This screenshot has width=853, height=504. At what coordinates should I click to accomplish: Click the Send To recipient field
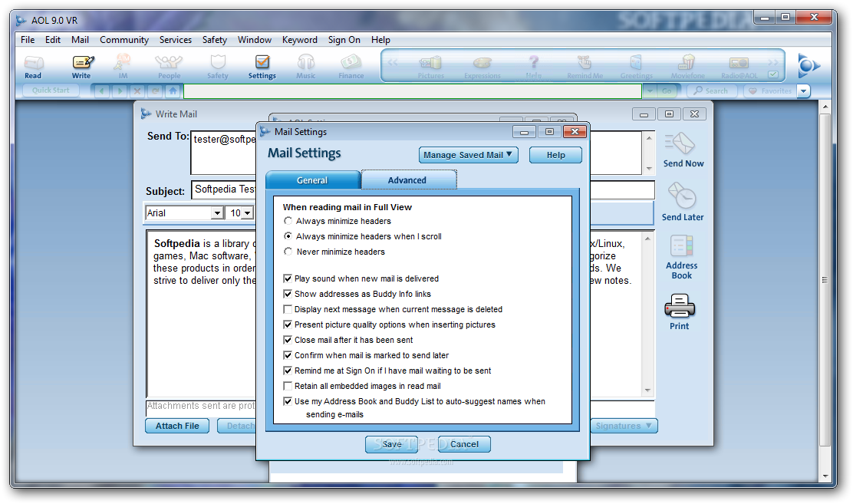pos(417,153)
